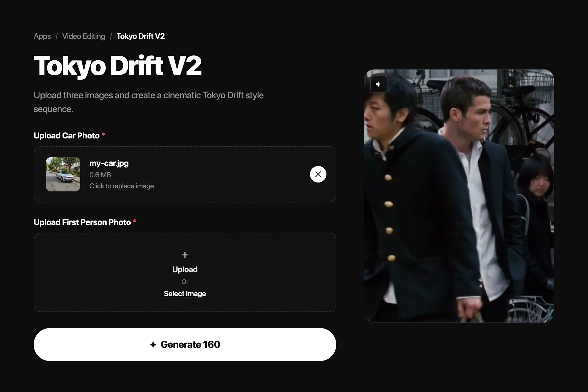588x392 pixels.
Task: Click the 'Upload three images' description text
Action: tap(149, 102)
